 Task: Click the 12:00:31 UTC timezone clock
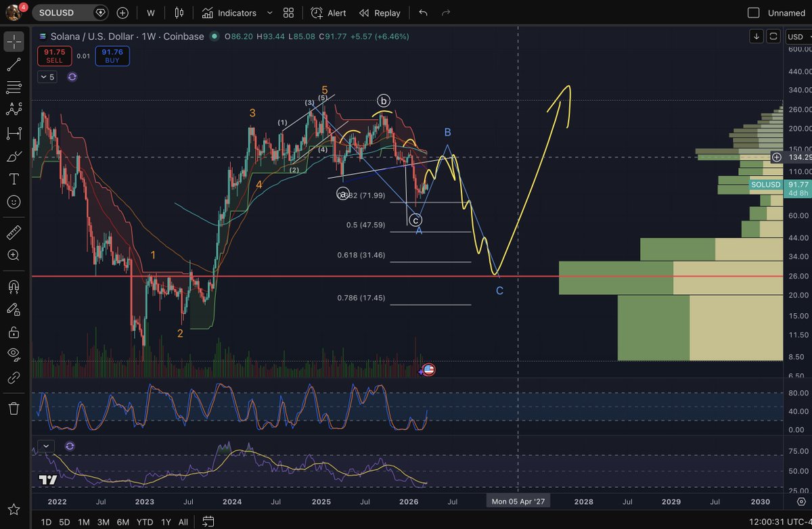coord(781,522)
